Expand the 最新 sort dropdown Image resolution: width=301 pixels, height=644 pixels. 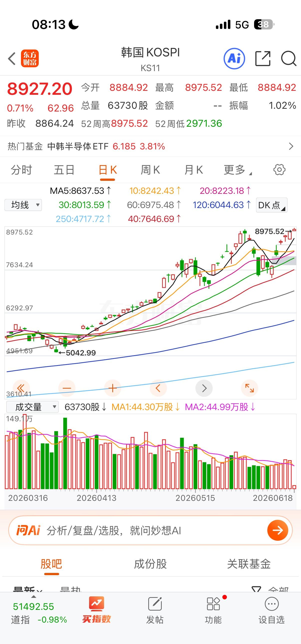[27, 589]
